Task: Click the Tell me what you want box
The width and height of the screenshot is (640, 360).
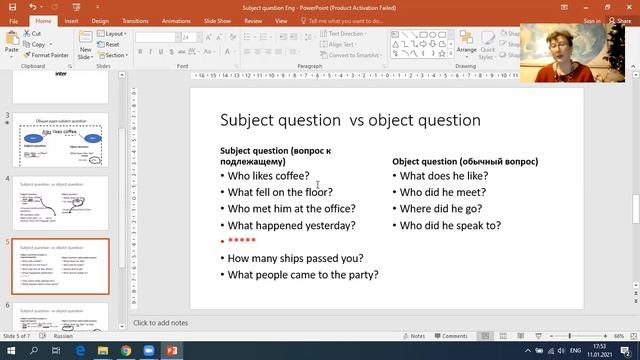Action: coord(342,21)
